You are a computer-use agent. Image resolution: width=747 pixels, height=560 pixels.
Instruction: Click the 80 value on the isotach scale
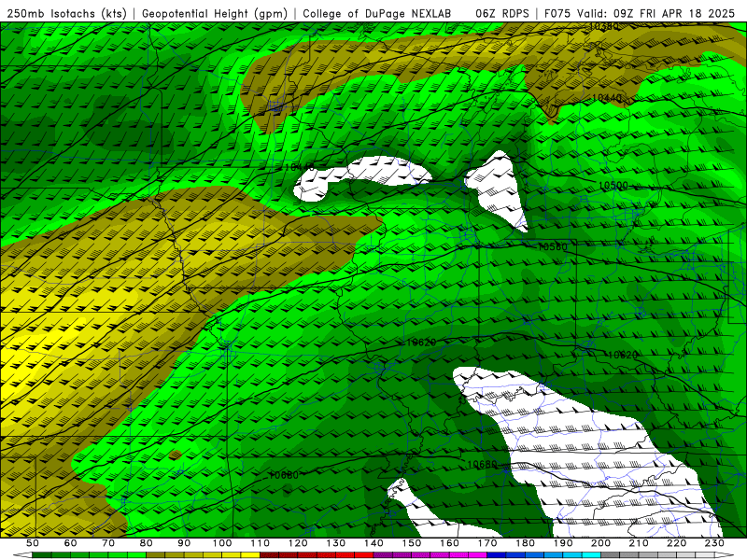147,543
